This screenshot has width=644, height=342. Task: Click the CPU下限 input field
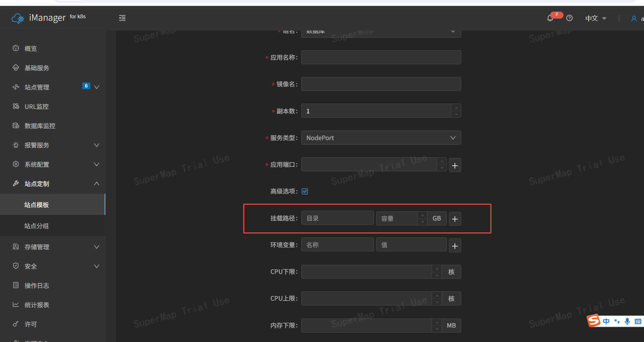367,272
